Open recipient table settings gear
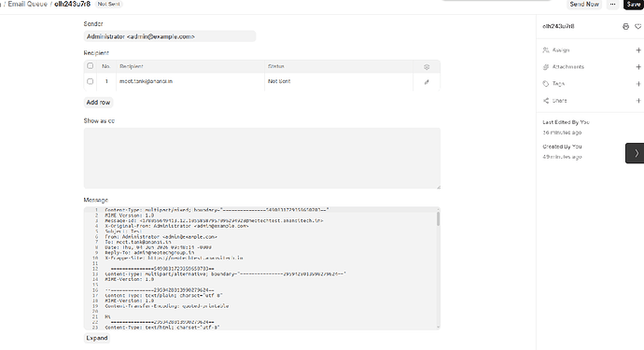The image size is (644, 350). pos(427,67)
